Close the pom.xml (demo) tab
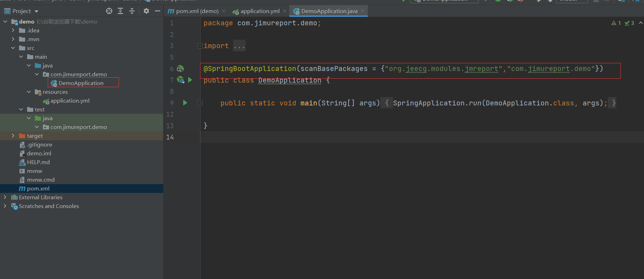Image resolution: width=644 pixels, height=279 pixels. click(x=224, y=11)
